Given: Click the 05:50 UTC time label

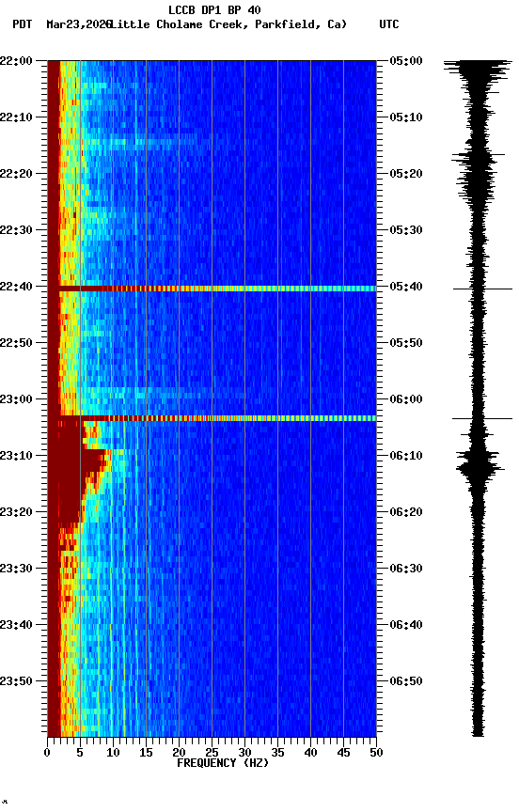Looking at the screenshot, I should click(406, 343).
